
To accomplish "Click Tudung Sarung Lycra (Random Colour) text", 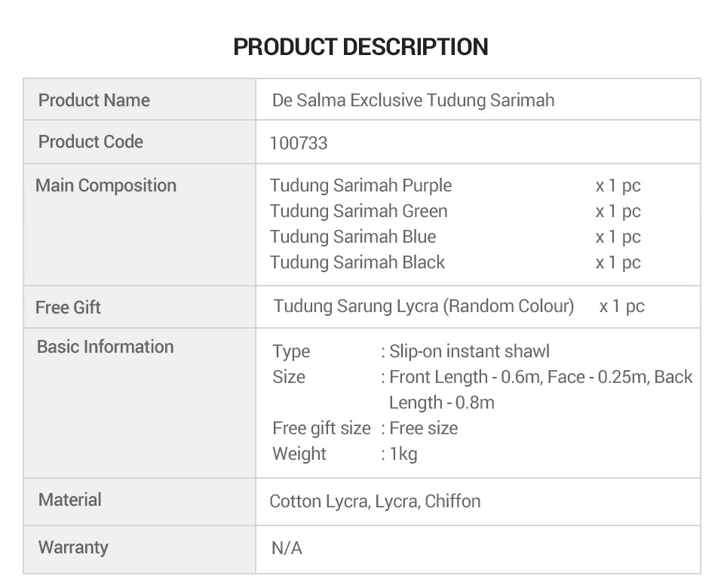I will point(424,306).
